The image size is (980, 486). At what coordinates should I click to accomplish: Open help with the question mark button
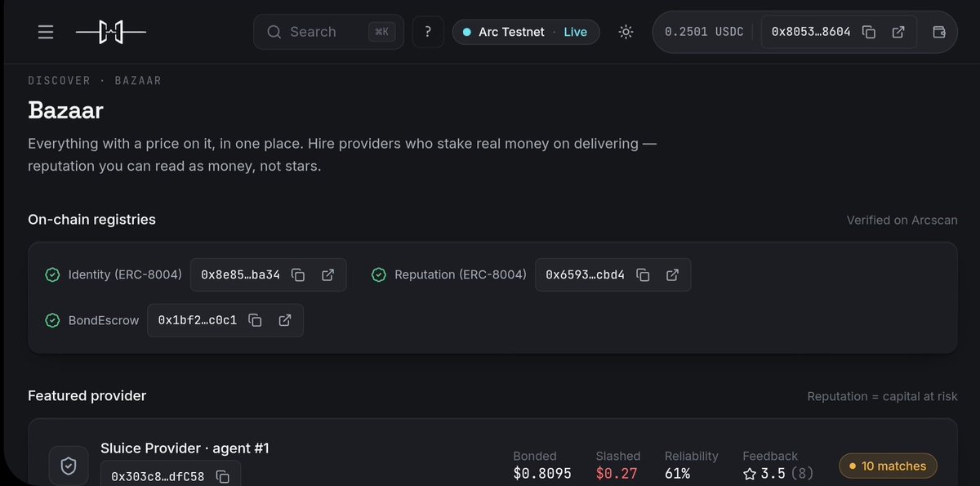point(428,32)
